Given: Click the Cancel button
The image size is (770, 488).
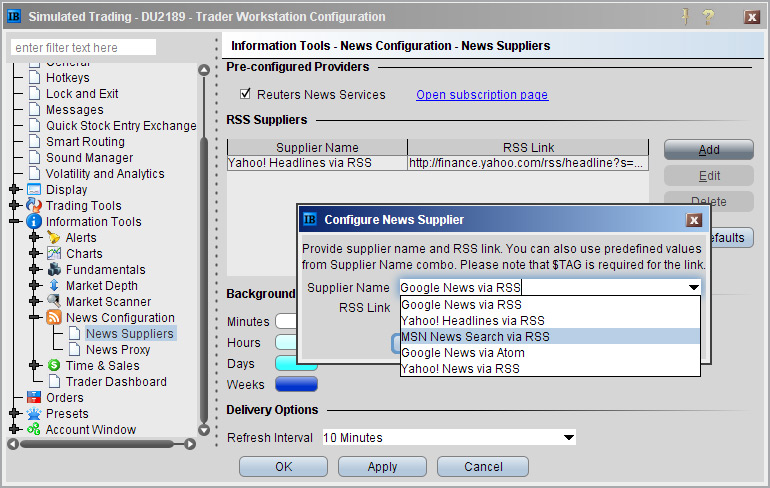Looking at the screenshot, I should tap(483, 466).
